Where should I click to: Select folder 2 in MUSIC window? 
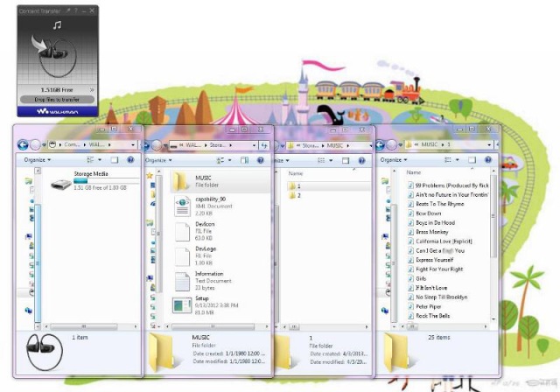pyautogui.click(x=295, y=195)
